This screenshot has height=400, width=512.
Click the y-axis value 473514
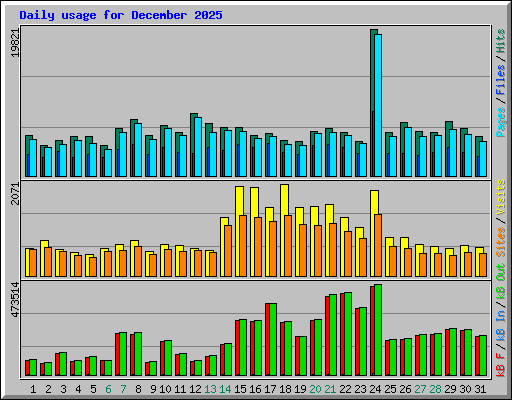15,300
